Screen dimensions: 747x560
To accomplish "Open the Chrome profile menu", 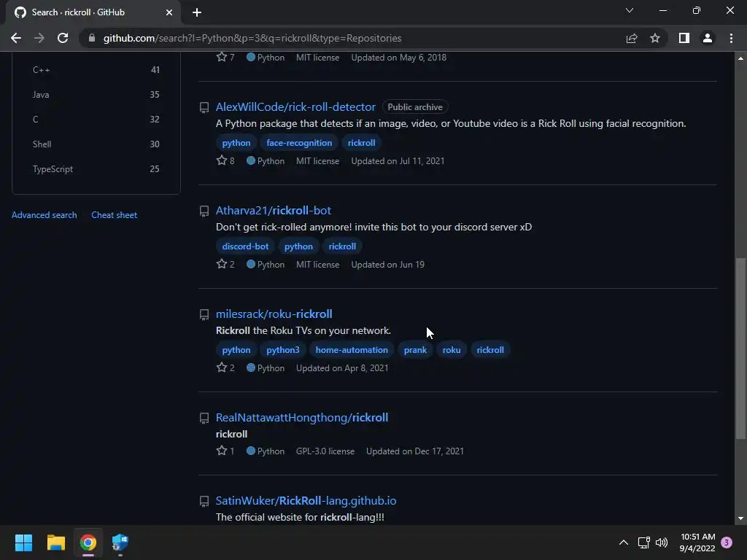I will pyautogui.click(x=708, y=38).
